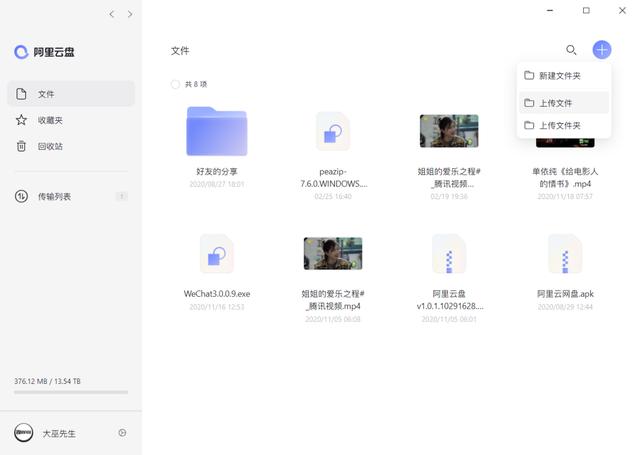Toggle the select-all circle beside 共 8 项
The width and height of the screenshot is (640, 455).
(x=175, y=84)
